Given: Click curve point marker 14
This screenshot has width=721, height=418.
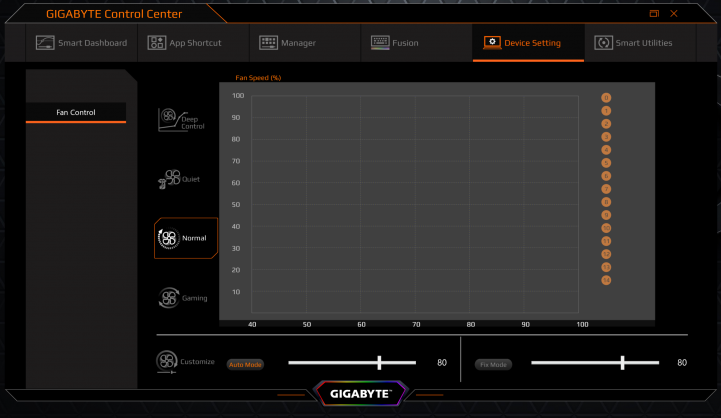Looking at the screenshot, I should 606,280.
